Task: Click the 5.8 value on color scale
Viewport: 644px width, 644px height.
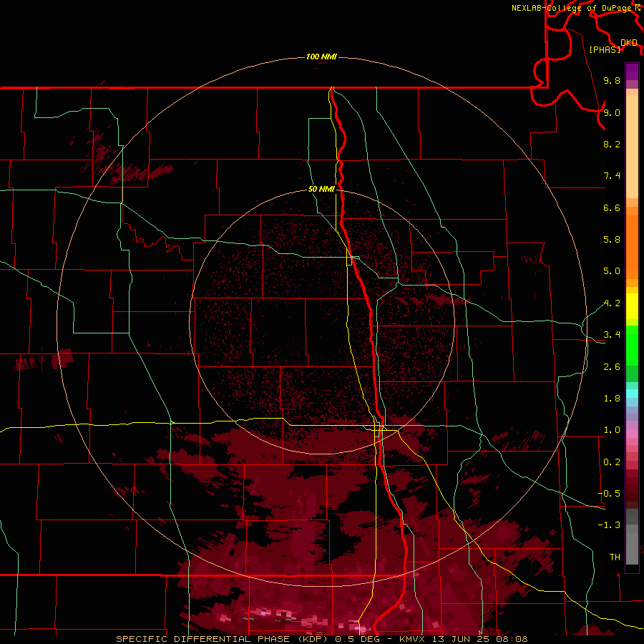Action: click(x=612, y=240)
